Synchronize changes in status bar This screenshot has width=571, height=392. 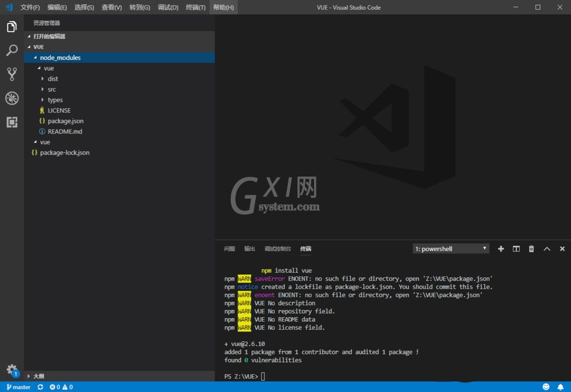pos(40,387)
